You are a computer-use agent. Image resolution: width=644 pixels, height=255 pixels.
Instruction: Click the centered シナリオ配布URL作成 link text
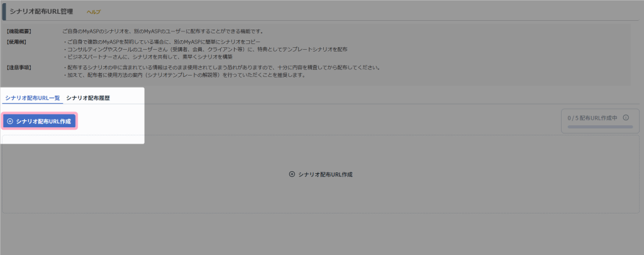pyautogui.click(x=325, y=174)
